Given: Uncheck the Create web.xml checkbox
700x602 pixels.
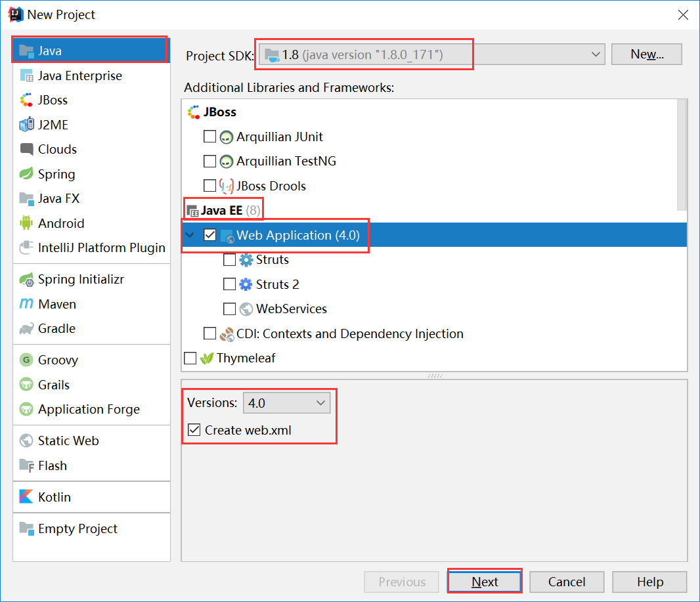Looking at the screenshot, I should point(194,430).
